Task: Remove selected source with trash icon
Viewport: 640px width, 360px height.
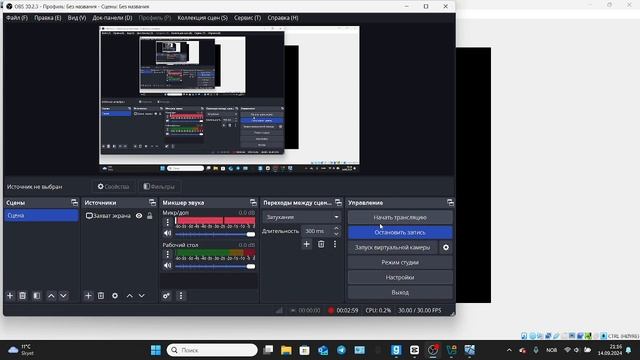Action: tap(101, 296)
